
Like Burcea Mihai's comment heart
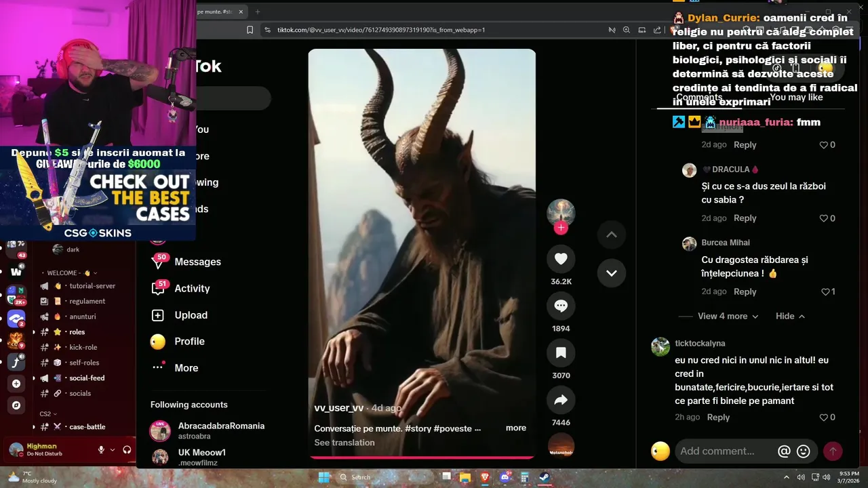point(825,291)
